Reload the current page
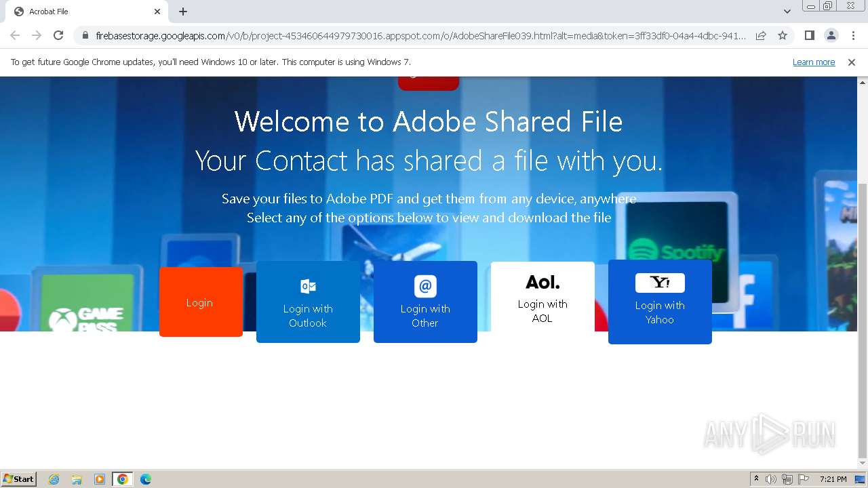The width and height of the screenshot is (868, 488). tap(58, 35)
